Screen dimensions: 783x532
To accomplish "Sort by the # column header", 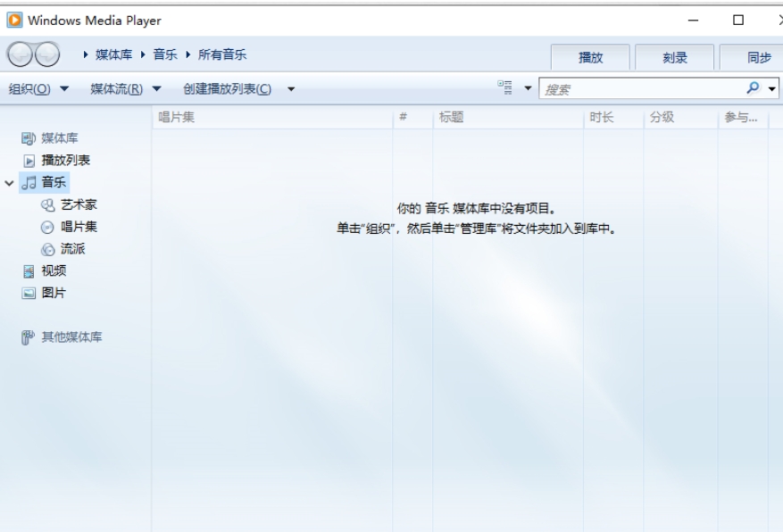I will [412, 118].
